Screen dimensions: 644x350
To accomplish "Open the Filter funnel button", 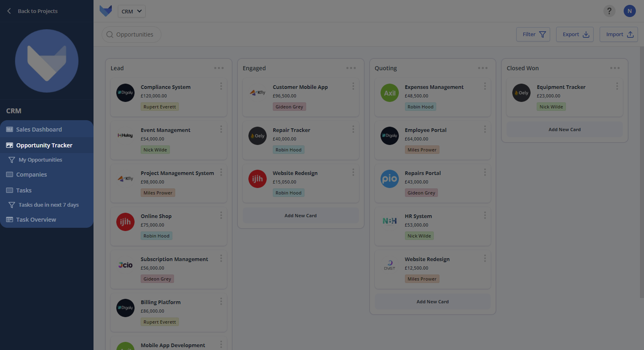I will pos(533,35).
